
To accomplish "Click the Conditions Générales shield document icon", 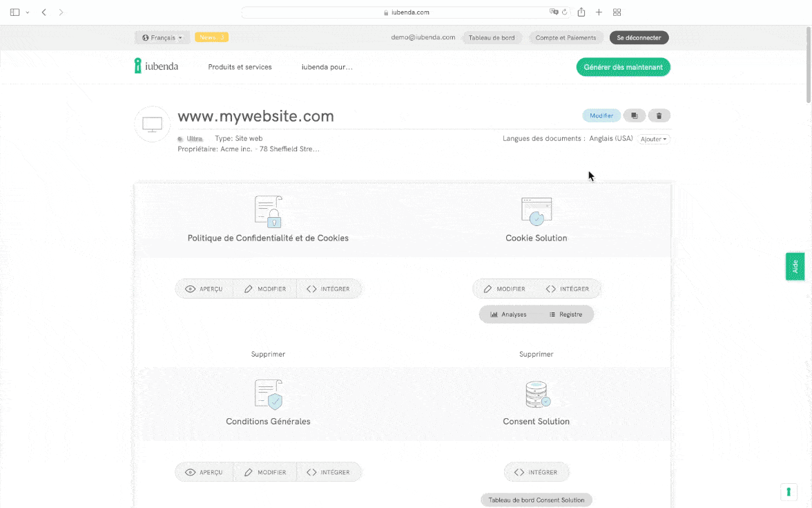I will coord(269,395).
